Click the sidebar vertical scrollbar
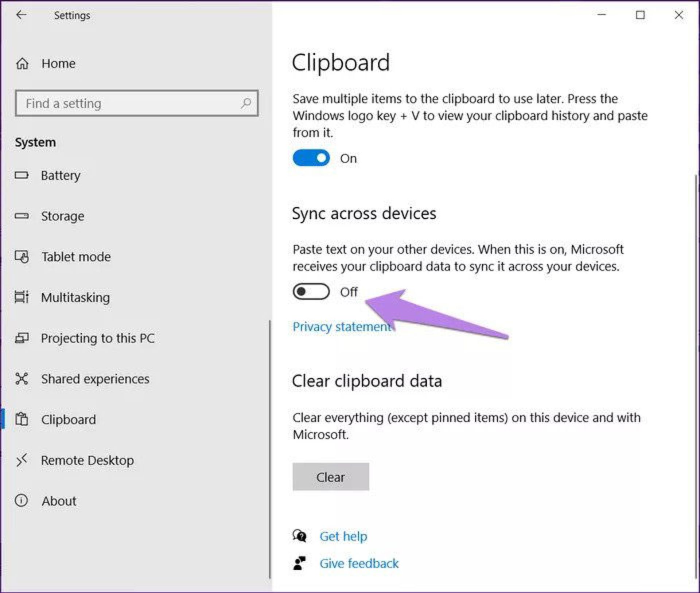 click(x=270, y=448)
